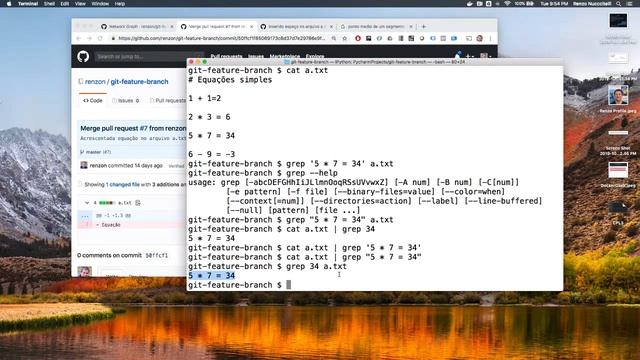Screen dimensions: 640x360
Task: Click the cast icon in browser toolbar
Action: [x=469, y=38]
